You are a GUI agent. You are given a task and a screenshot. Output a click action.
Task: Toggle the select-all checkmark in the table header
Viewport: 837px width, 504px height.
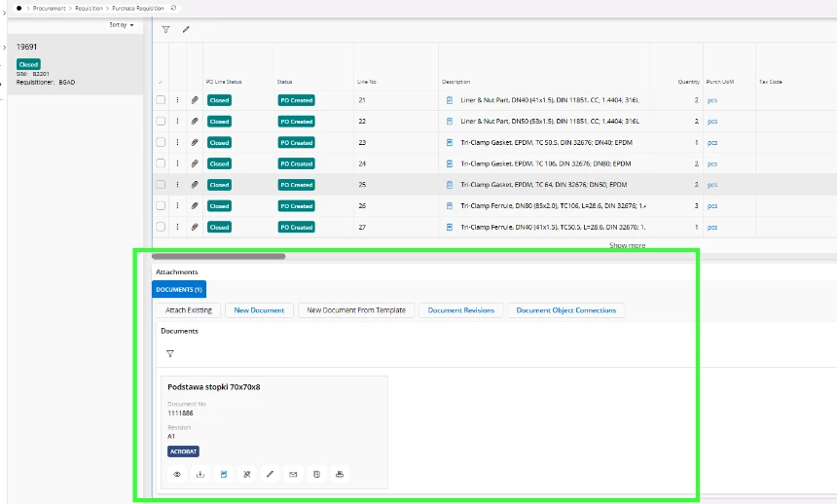161,83
